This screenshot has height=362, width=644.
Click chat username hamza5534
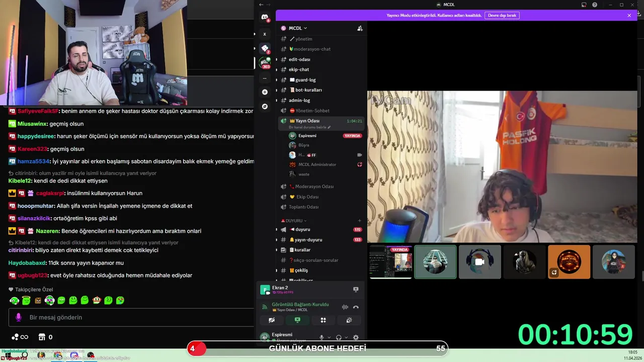pos(33,161)
